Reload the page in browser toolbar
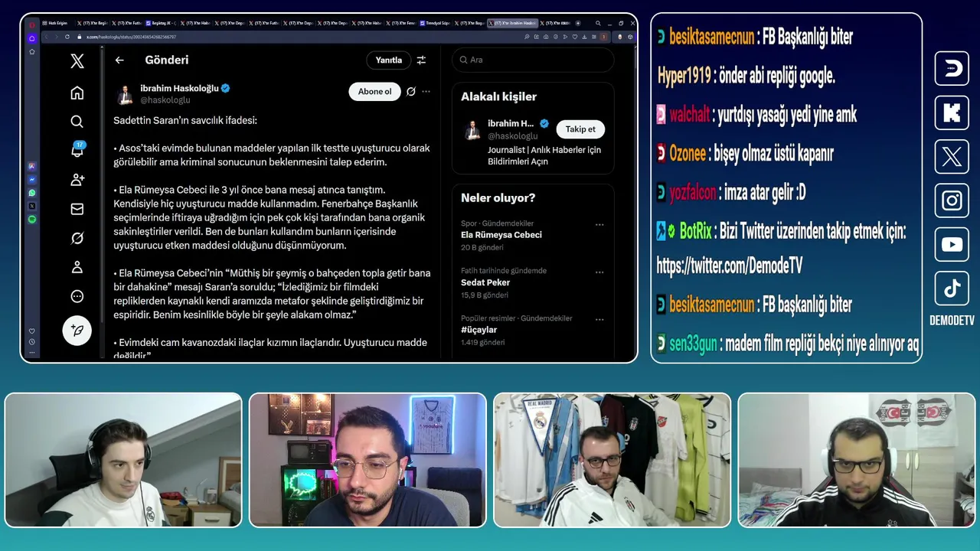The height and width of the screenshot is (551, 980). (x=67, y=37)
